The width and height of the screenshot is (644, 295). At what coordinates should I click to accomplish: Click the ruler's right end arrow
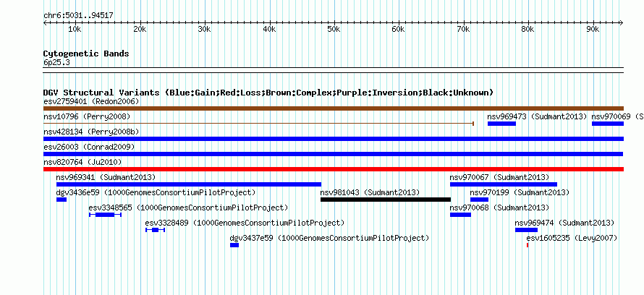(x=622, y=22)
